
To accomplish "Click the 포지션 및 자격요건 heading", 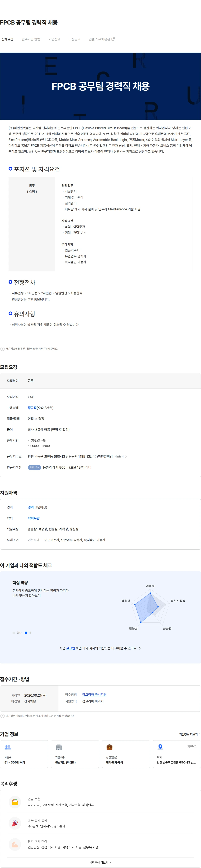I will click(x=37, y=169).
